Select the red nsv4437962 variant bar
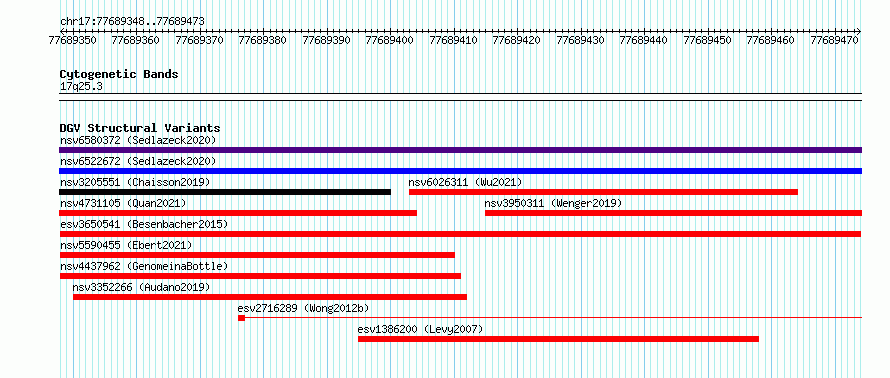This screenshot has width=890, height=378. pos(260,276)
